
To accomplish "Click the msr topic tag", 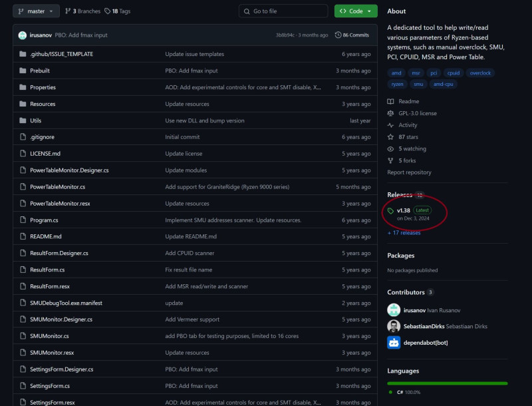I will click(x=416, y=73).
